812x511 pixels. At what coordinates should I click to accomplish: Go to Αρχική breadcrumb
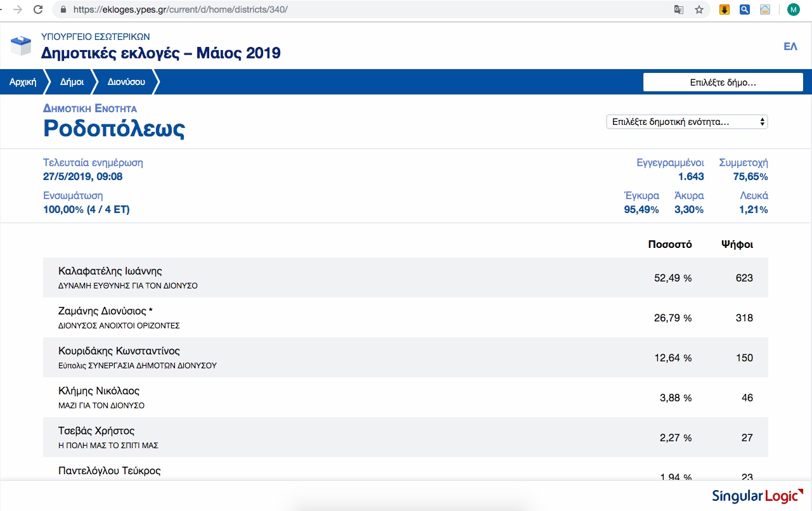[x=23, y=82]
